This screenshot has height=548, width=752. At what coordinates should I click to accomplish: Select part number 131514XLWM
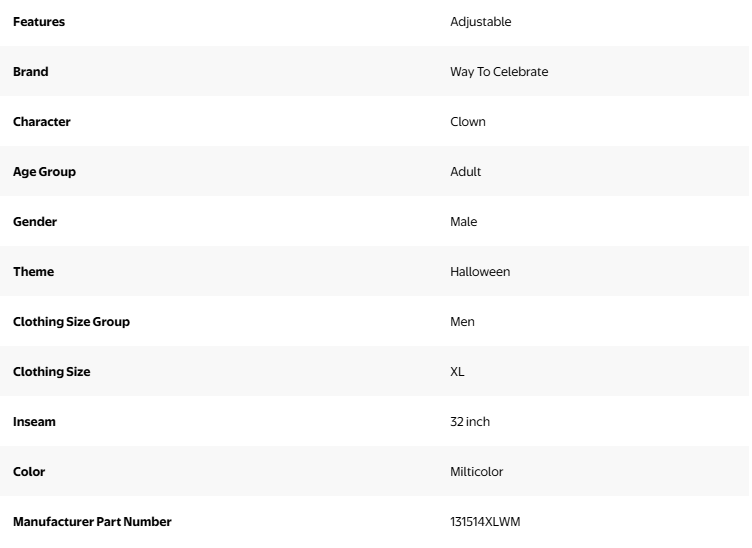coord(485,522)
